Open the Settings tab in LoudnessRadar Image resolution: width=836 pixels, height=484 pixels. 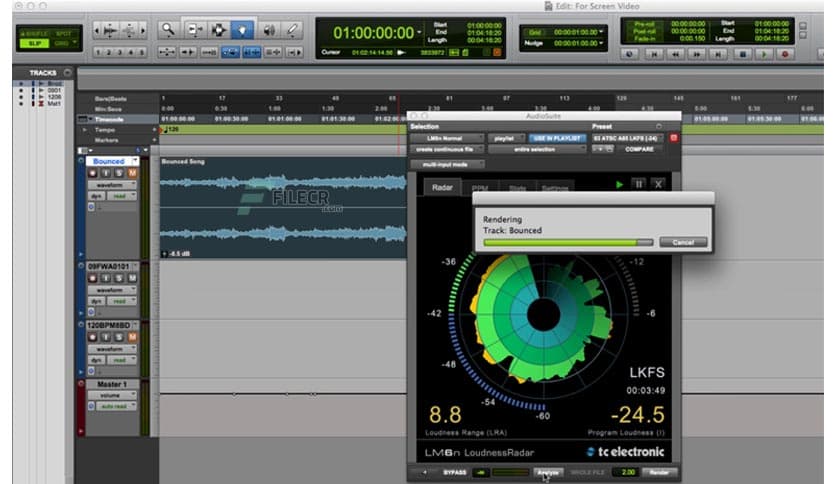pos(554,186)
